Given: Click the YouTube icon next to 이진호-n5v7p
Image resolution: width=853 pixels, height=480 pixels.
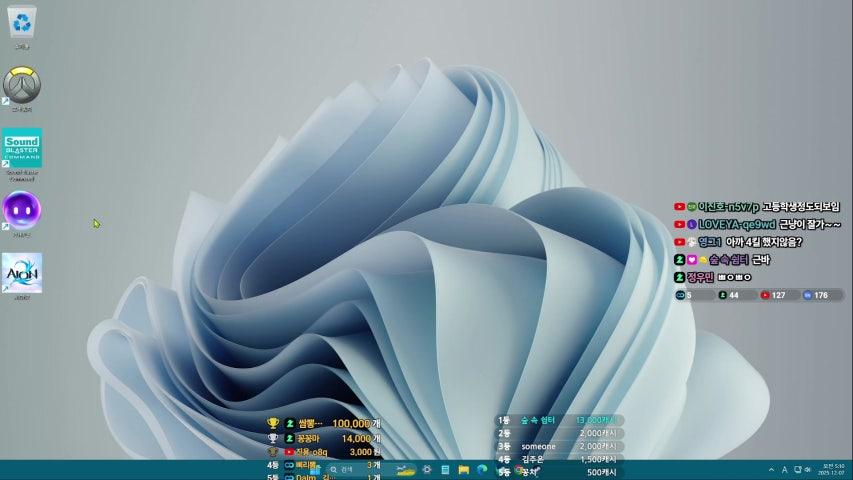Looking at the screenshot, I should point(679,207).
